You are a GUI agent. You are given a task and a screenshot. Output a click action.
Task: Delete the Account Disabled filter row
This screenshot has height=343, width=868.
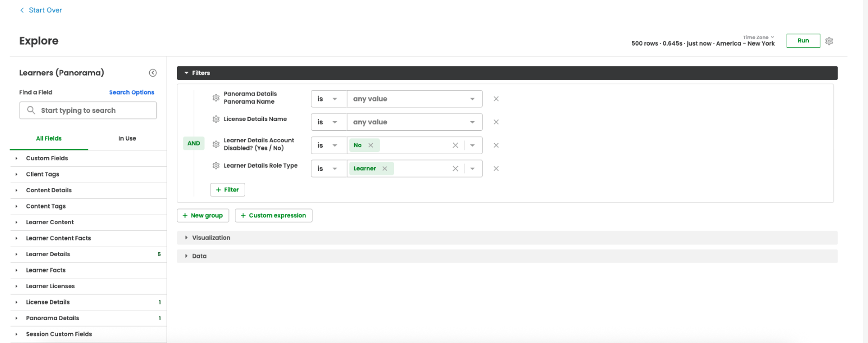tap(496, 145)
